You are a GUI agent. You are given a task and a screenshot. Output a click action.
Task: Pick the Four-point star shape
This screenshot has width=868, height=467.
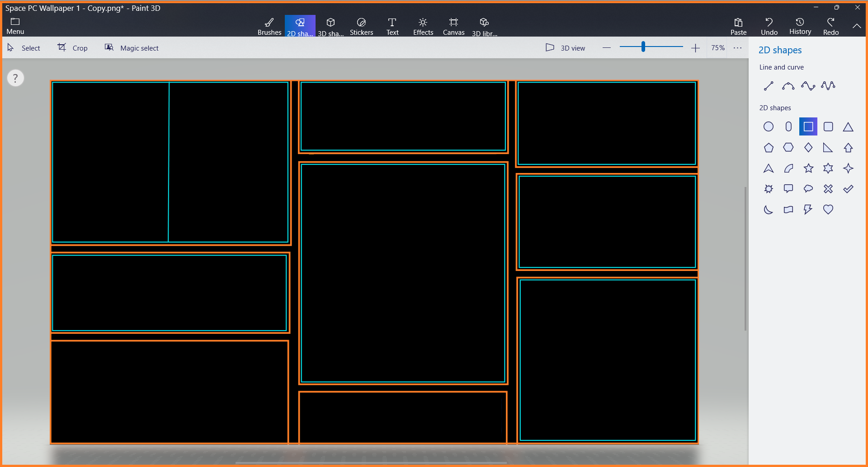tap(848, 168)
